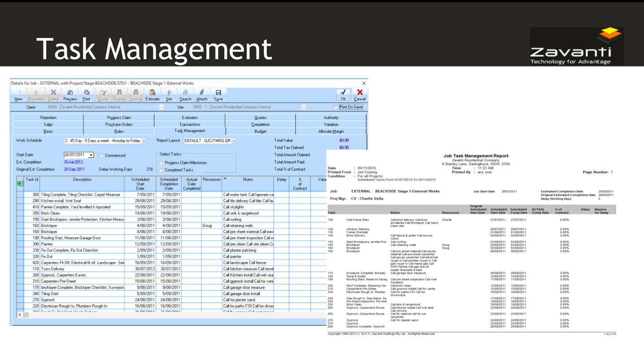The height and width of the screenshot is (349, 644).
Task: Switch to the Completion tab
Action: pos(261,124)
